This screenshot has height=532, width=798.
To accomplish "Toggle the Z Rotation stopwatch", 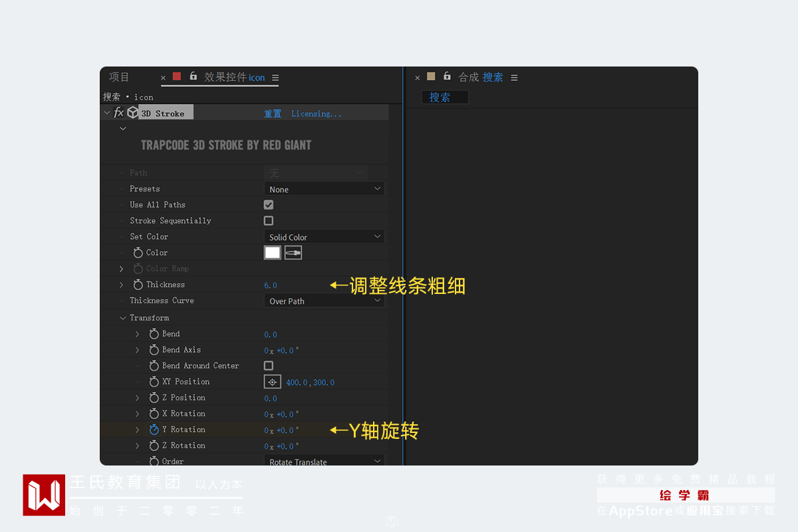I will pos(154,446).
